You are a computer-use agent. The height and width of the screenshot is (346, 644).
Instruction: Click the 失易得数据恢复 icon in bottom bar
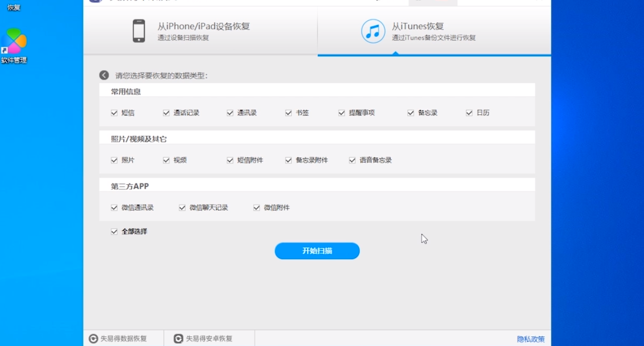click(x=93, y=338)
